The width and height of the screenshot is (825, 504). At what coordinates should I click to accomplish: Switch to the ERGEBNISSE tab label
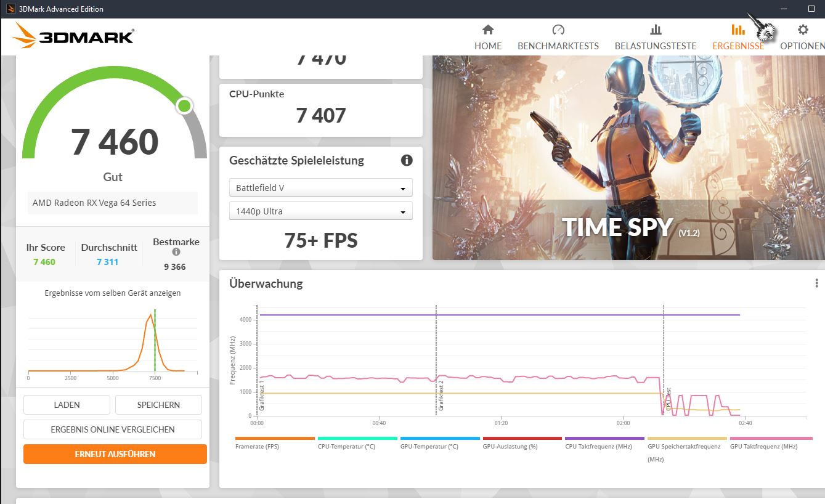(x=738, y=46)
